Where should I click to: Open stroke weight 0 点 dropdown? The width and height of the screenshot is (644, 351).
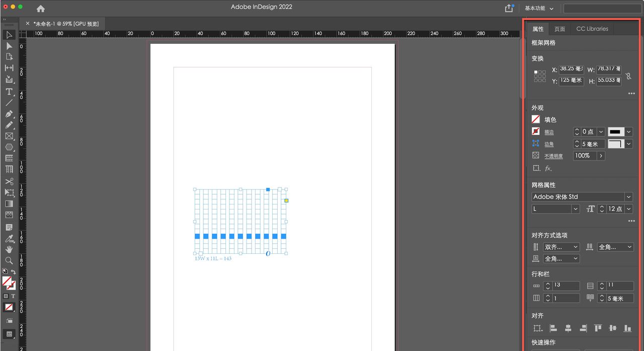pos(601,131)
